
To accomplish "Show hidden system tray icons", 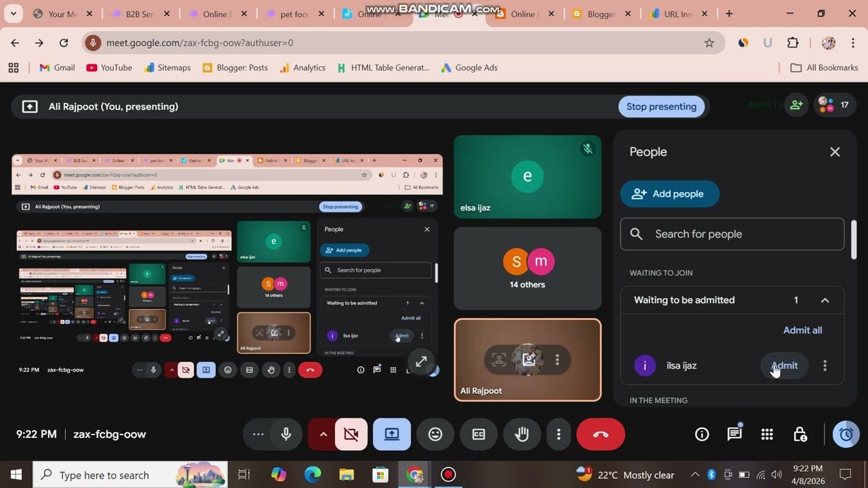I will click(695, 474).
